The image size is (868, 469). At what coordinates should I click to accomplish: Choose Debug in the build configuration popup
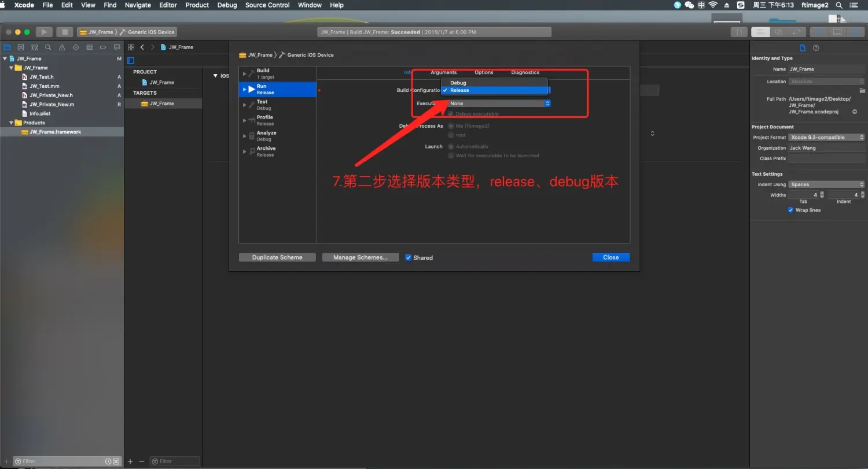[x=494, y=83]
